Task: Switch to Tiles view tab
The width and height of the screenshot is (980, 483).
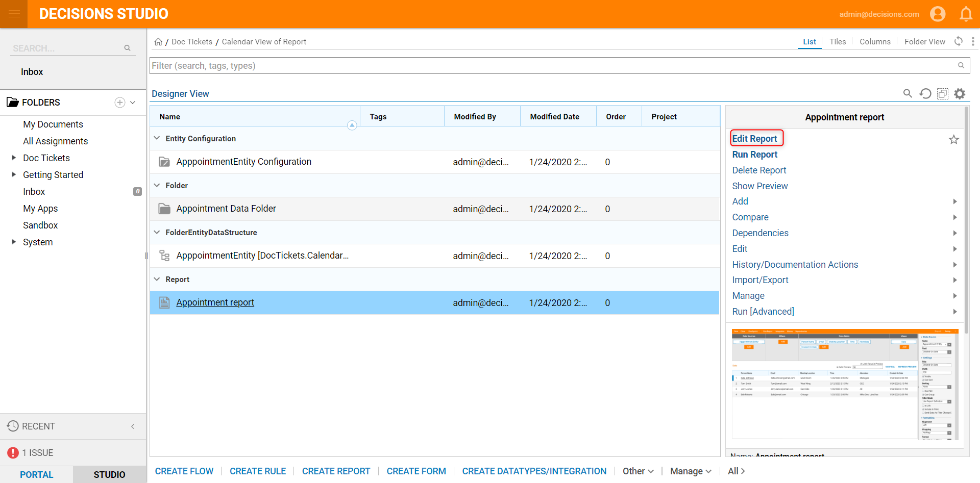Action: pyautogui.click(x=838, y=42)
